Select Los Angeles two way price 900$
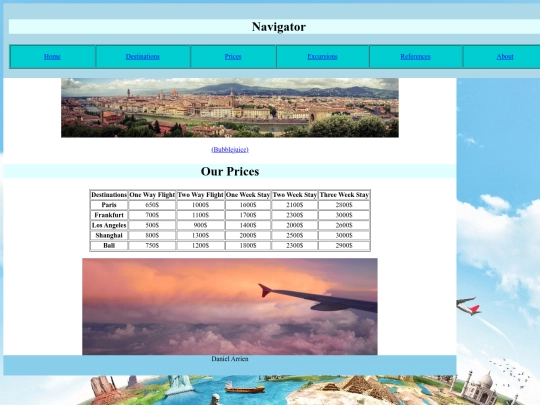 (x=200, y=225)
